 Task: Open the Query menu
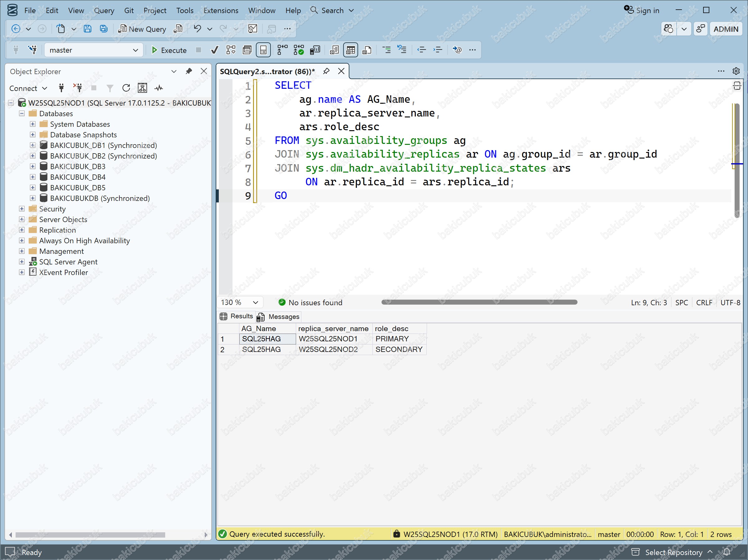pos(104,11)
